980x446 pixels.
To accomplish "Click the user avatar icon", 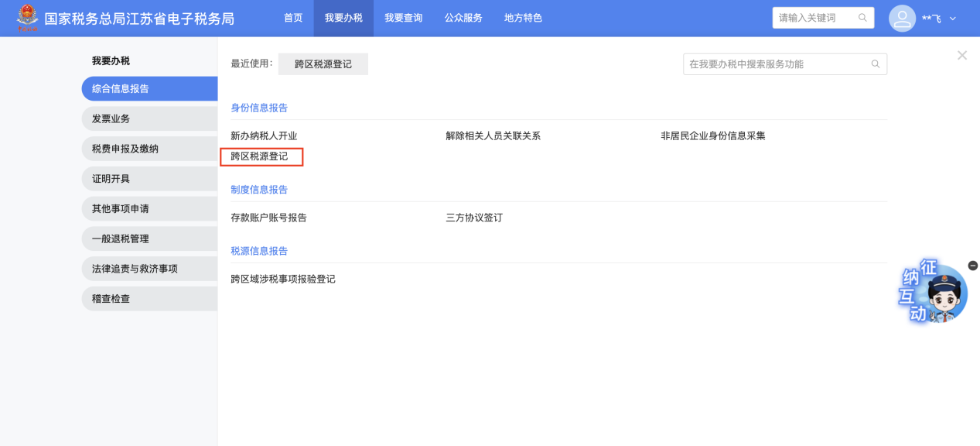I will click(902, 18).
